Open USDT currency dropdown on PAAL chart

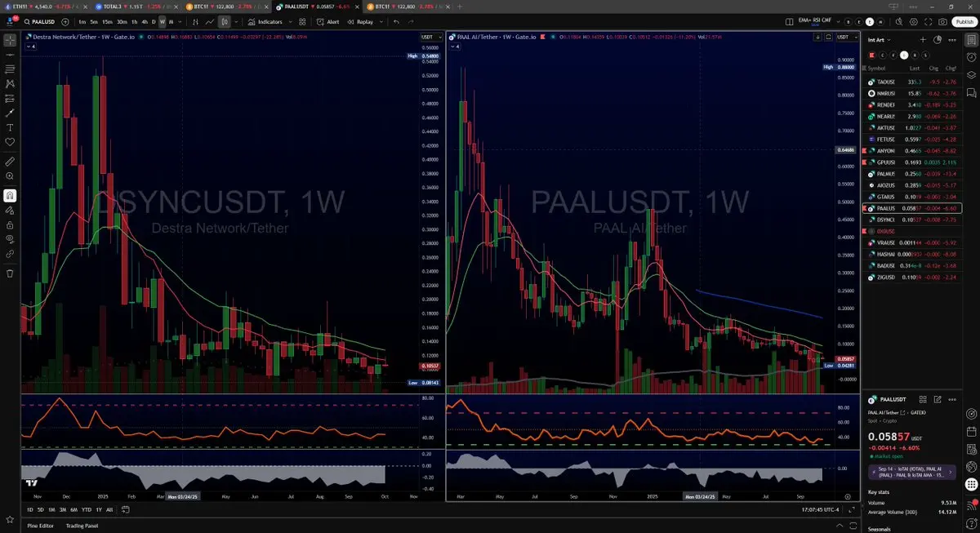pos(848,38)
